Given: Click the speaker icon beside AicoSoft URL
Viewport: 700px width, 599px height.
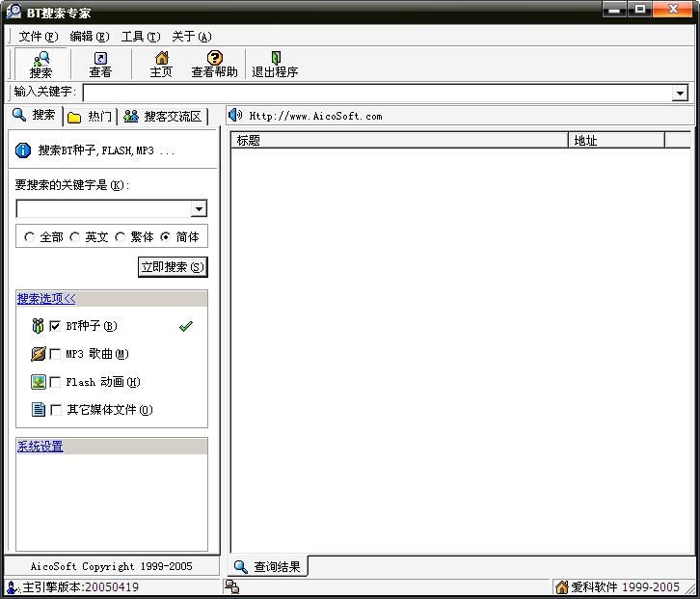Looking at the screenshot, I should point(235,116).
